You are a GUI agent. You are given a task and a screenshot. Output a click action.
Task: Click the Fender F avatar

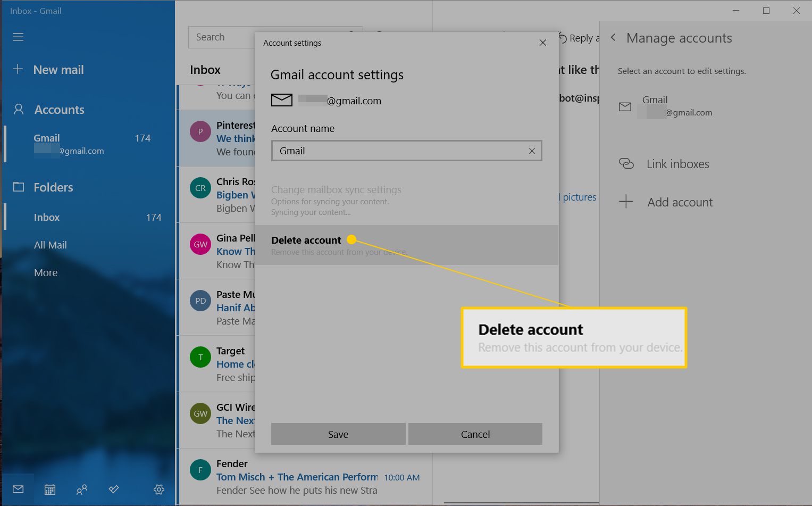[200, 470]
